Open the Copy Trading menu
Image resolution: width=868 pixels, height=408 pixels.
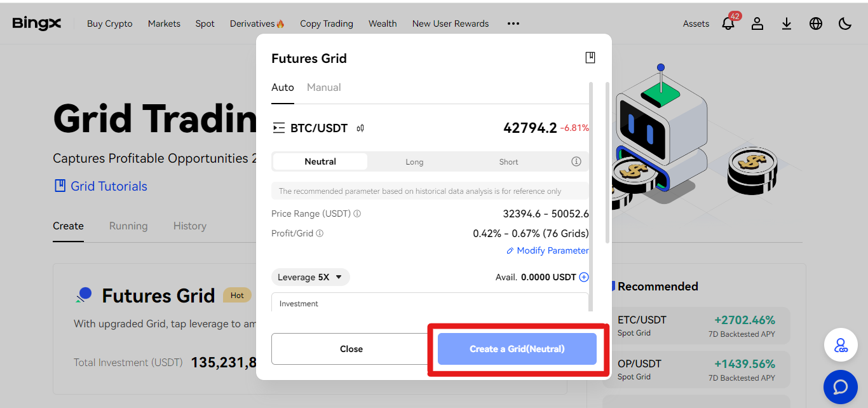click(x=327, y=24)
